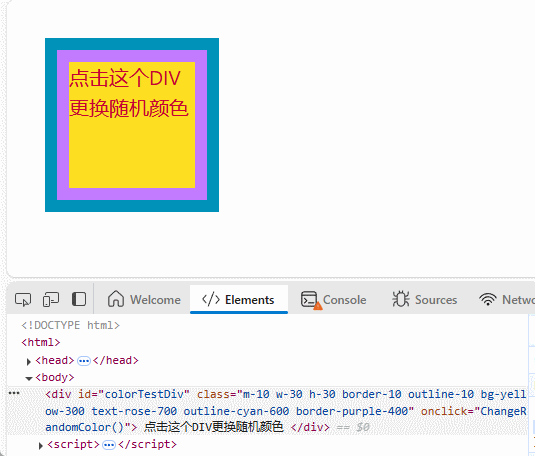Click the bug icon on Sources tab
The height and width of the screenshot is (456, 535).
(x=401, y=299)
